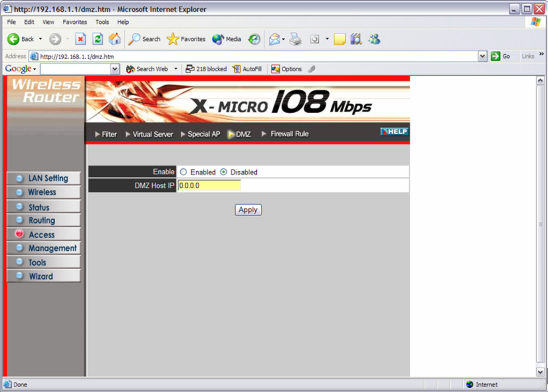548x392 pixels.
Task: Open the Help menu
Action: pos(123,22)
